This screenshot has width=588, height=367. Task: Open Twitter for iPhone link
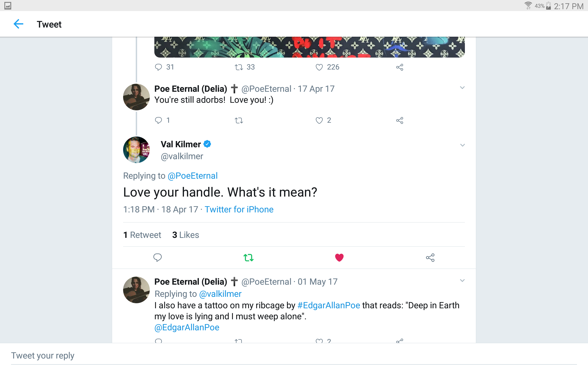(x=239, y=209)
